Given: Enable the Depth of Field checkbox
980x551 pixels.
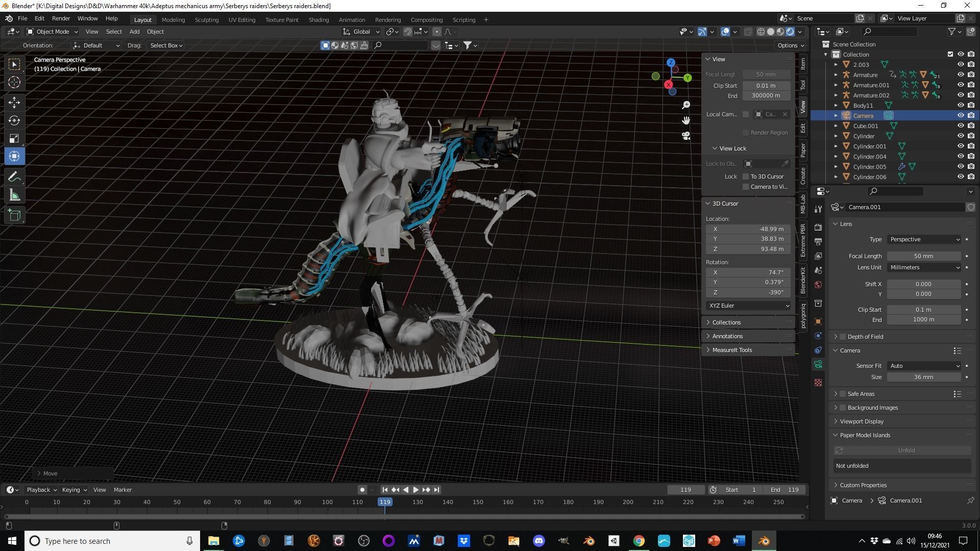Looking at the screenshot, I should tap(843, 337).
